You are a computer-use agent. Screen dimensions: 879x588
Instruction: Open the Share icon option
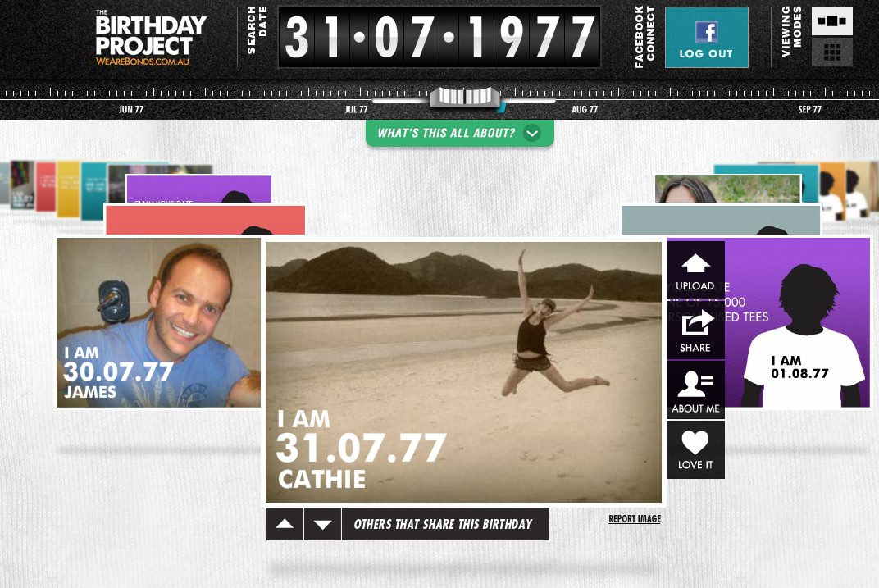click(696, 323)
